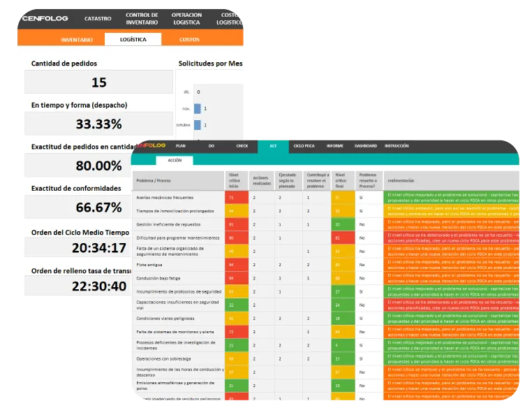
Task: Click the realimentación column header
Action: 451,180
